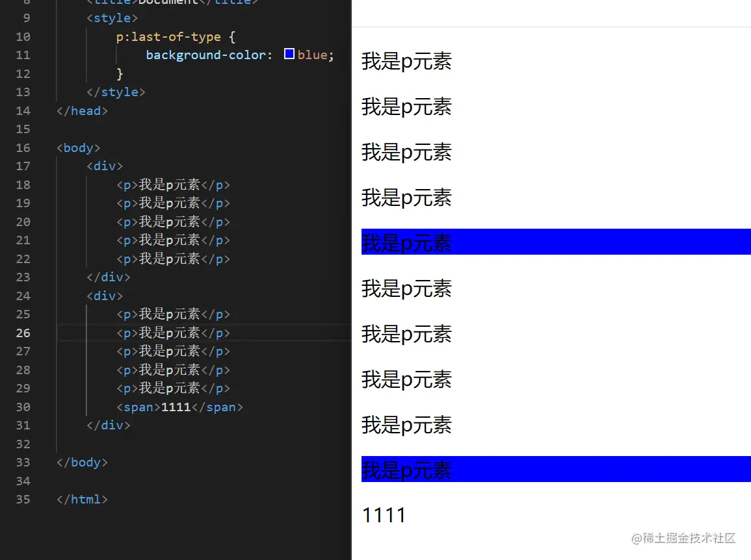Click the opening <body> tag on line 16

click(79, 148)
